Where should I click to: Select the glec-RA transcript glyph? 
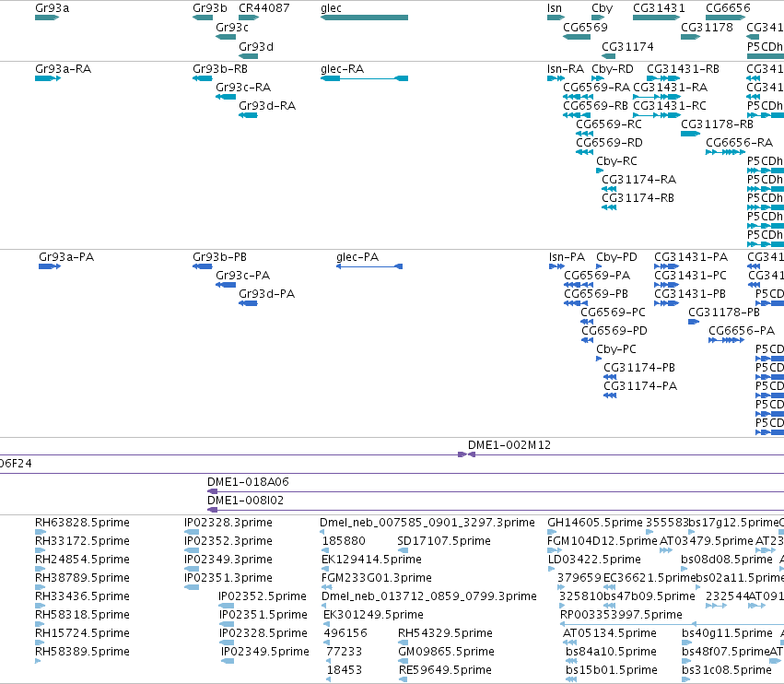[x=365, y=78]
